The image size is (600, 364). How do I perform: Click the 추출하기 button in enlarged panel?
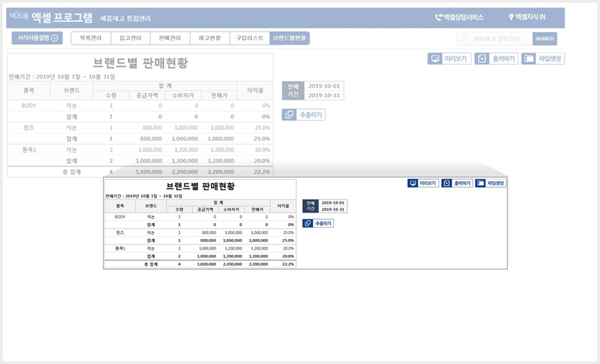pyautogui.click(x=318, y=223)
